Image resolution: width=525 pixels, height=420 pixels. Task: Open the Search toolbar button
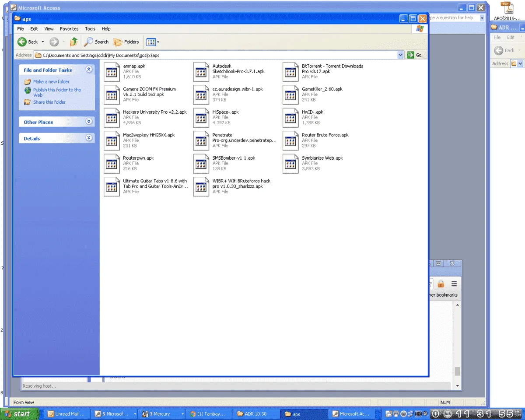(96, 42)
